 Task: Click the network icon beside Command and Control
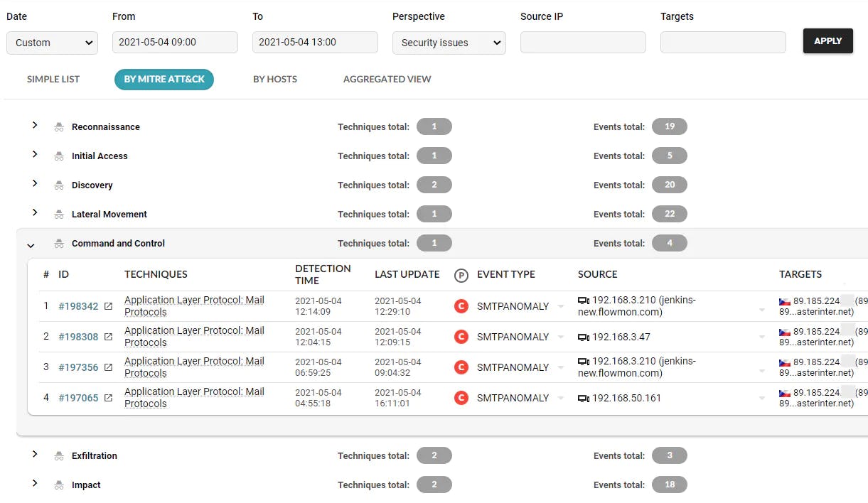click(58, 243)
